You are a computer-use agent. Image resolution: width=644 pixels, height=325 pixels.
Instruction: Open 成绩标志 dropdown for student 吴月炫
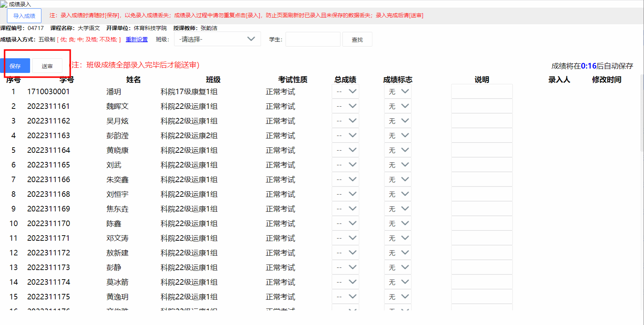[398, 121]
